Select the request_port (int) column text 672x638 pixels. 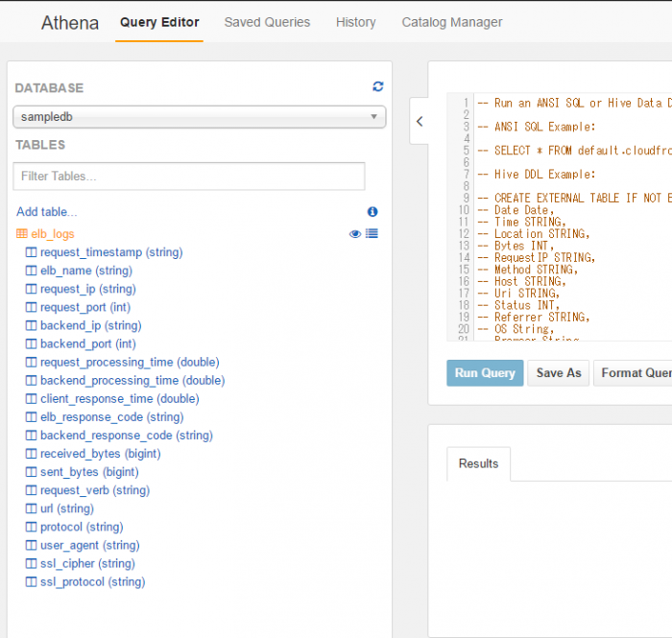click(x=85, y=307)
